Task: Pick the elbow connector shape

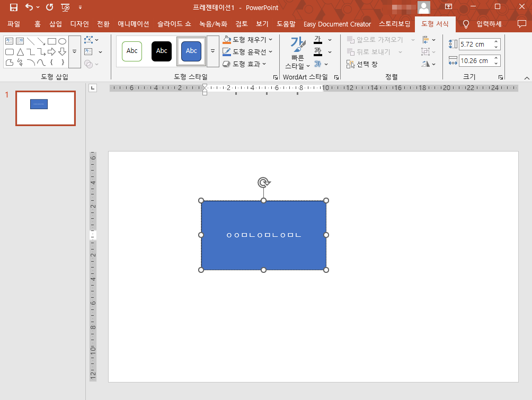Action: tap(31, 51)
